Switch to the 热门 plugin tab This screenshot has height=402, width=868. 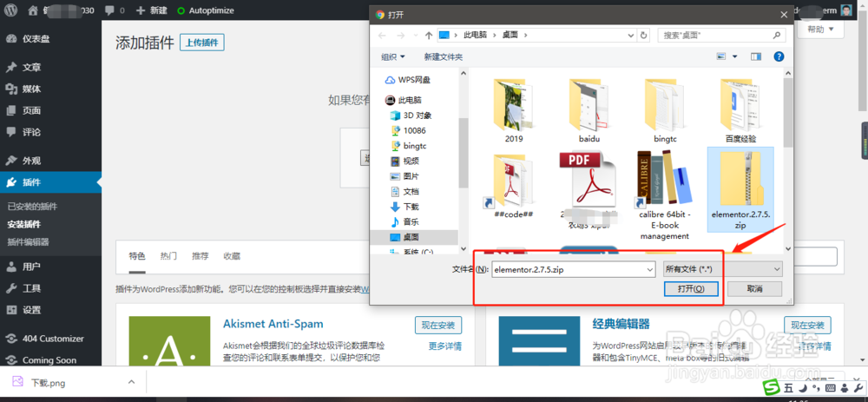(169, 256)
